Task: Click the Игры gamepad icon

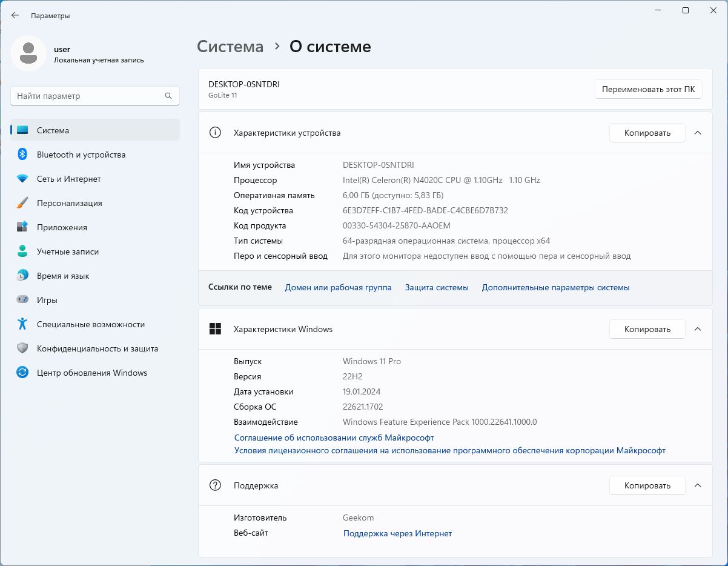Action: (22, 300)
